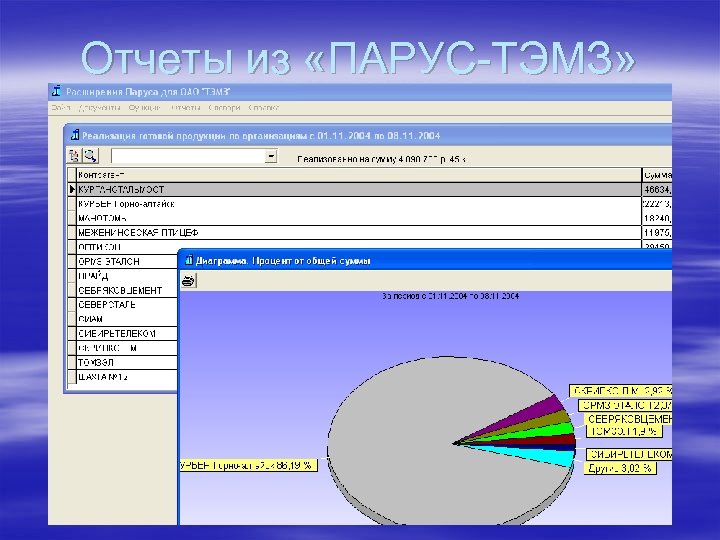This screenshot has height=540, width=720.
Task: Click the dark red pie slice
Action: pyautogui.click(x=560, y=439)
